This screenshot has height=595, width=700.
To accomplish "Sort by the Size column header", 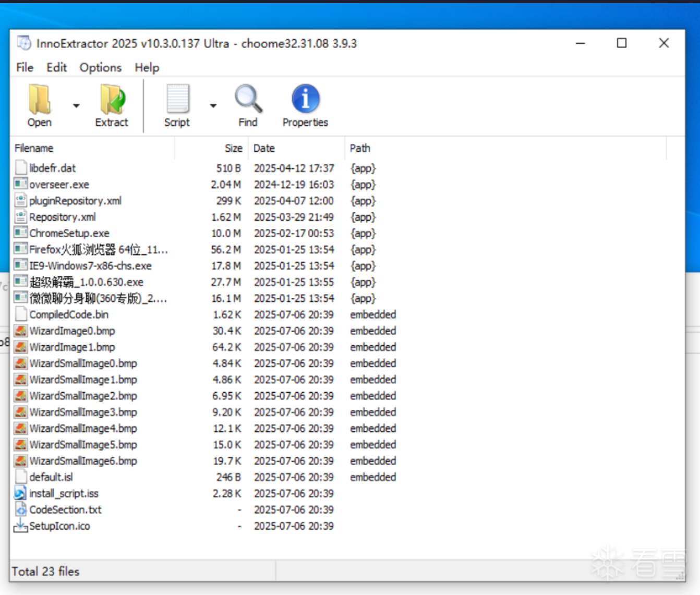I will 212,148.
